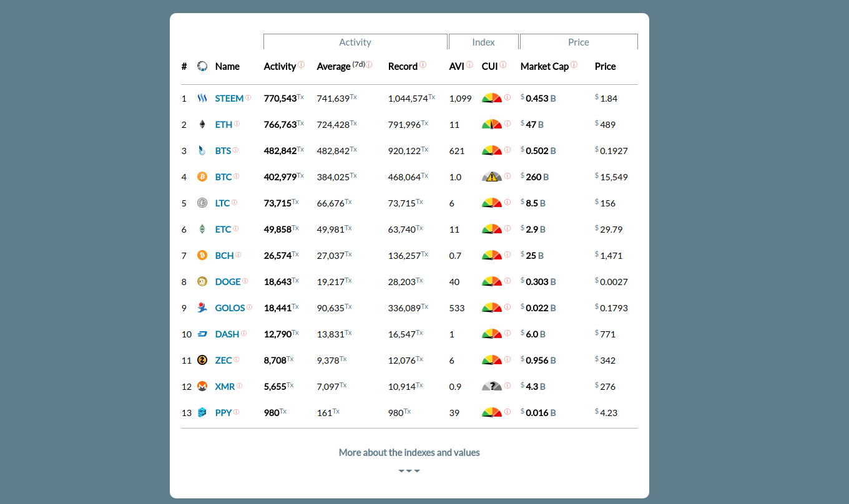849x504 pixels.
Task: Open info icon next to Market Cap header
Action: tap(574, 65)
